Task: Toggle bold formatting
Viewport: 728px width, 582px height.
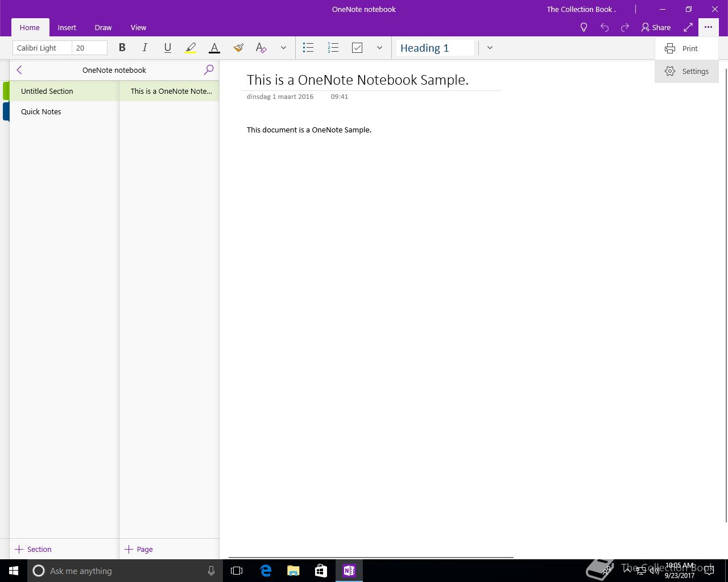Action: pyautogui.click(x=122, y=48)
